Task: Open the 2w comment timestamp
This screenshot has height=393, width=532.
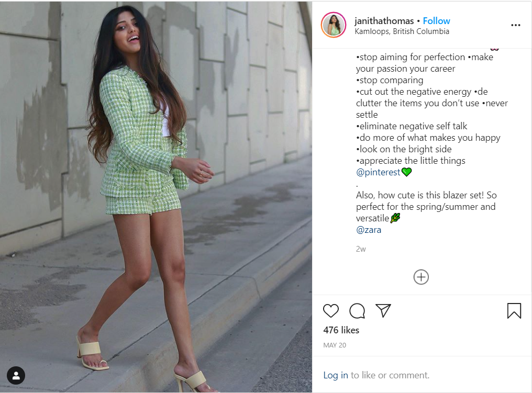Action: (361, 249)
